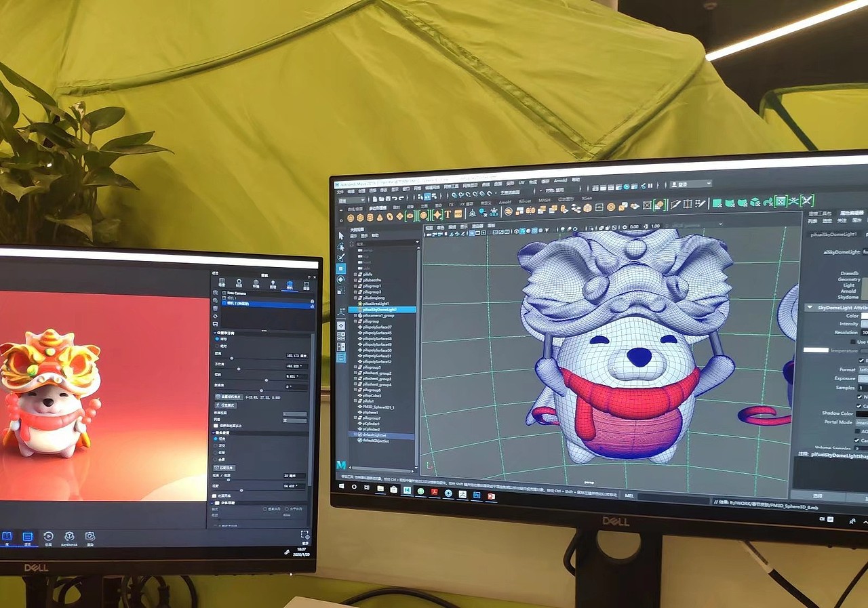Pick the Lasso select tool in Maya toolbox
Image resolution: width=868 pixels, height=608 pixels.
pos(341,247)
